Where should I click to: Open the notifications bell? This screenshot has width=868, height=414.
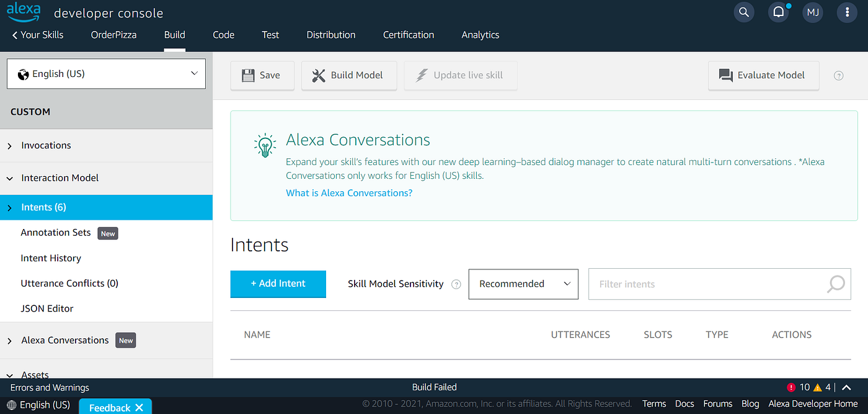pos(778,12)
